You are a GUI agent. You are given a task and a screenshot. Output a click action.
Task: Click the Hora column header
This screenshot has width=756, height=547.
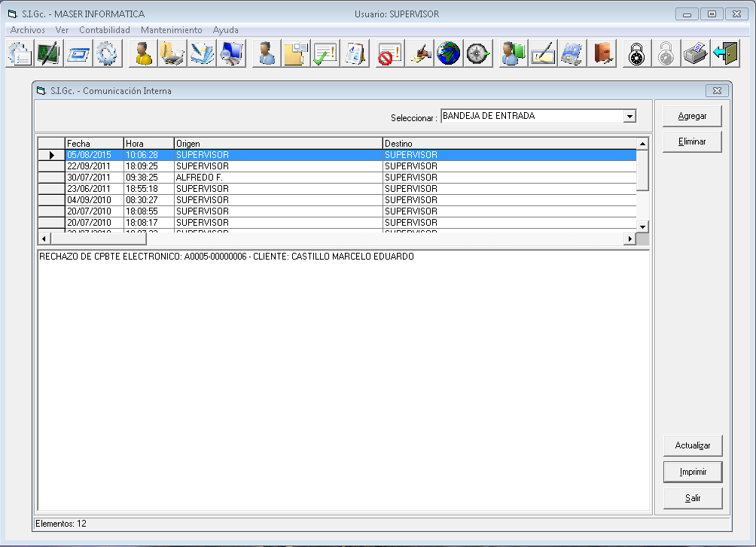tap(149, 144)
